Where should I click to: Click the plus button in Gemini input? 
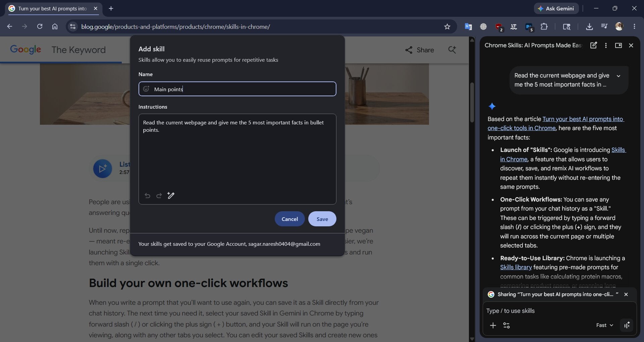tap(493, 325)
